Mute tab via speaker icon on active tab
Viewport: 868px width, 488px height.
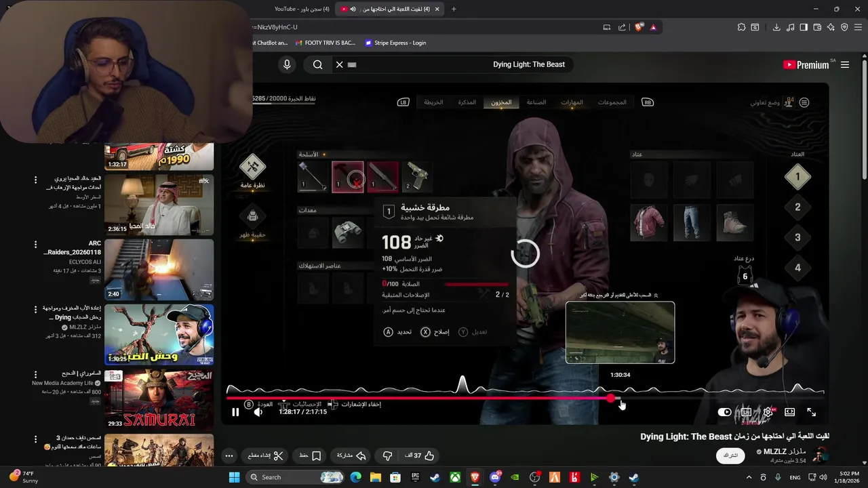[x=353, y=9]
